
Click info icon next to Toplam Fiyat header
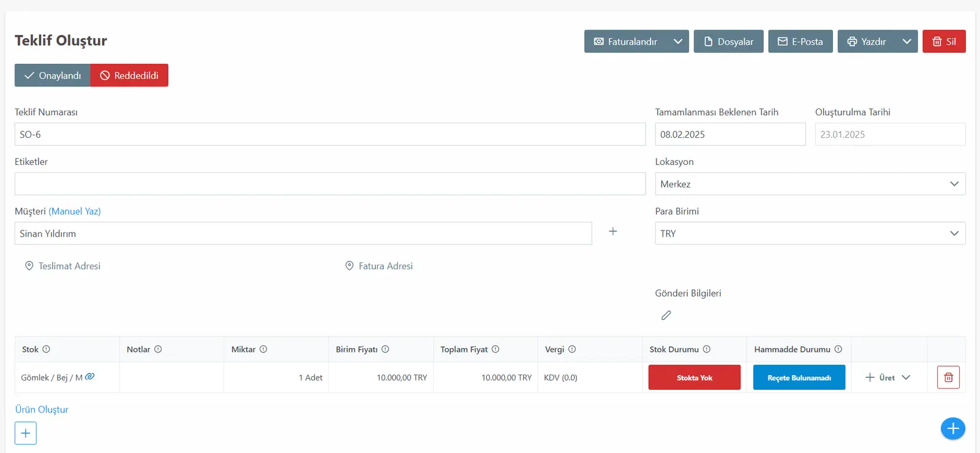point(496,349)
